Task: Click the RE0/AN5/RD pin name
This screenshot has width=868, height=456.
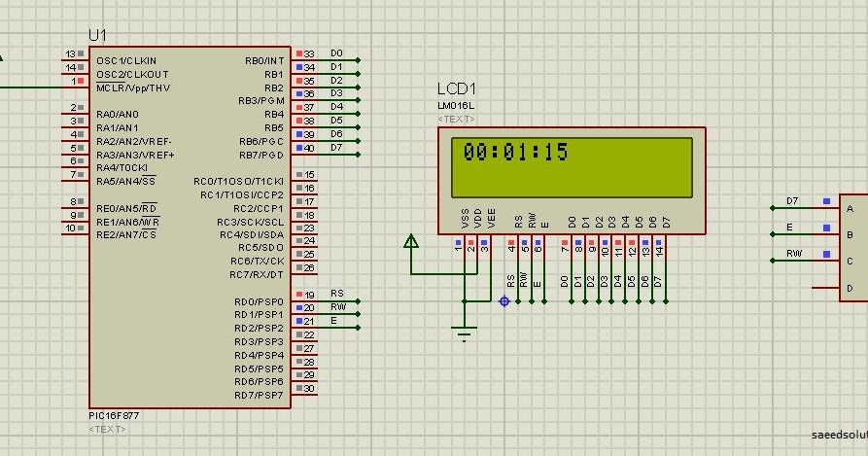Action: 126,209
